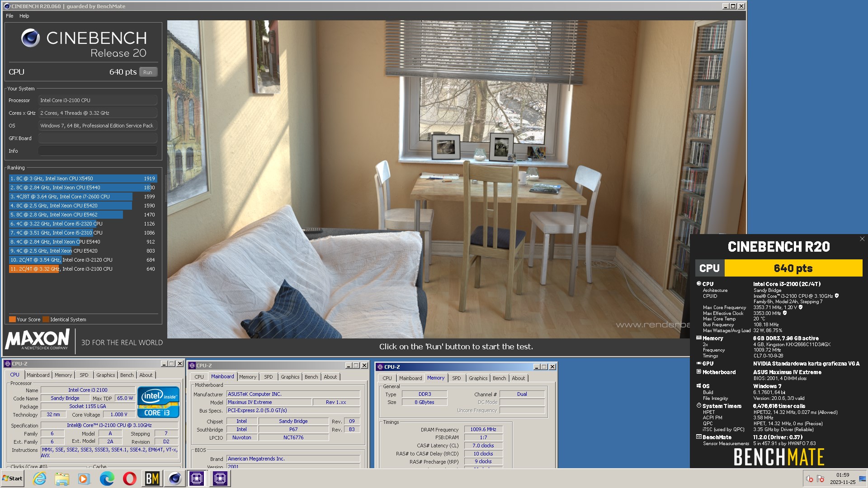Image resolution: width=868 pixels, height=488 pixels.
Task: Open Memory tab in first CPU-Z window
Action: [63, 375]
